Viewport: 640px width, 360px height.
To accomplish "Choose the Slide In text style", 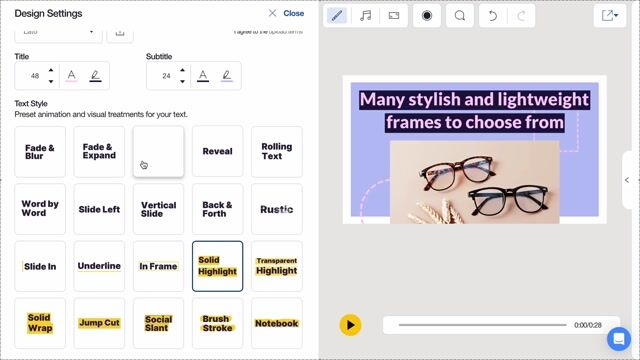I will [40, 266].
